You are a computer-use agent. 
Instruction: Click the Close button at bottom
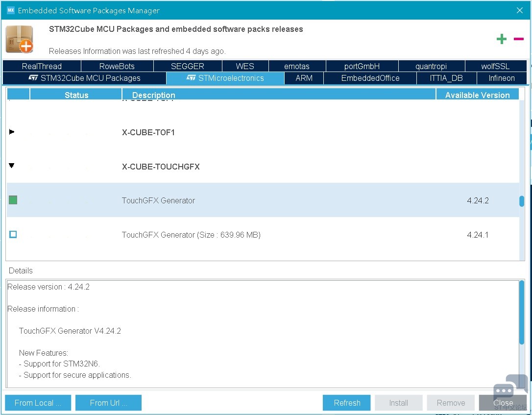click(x=503, y=403)
